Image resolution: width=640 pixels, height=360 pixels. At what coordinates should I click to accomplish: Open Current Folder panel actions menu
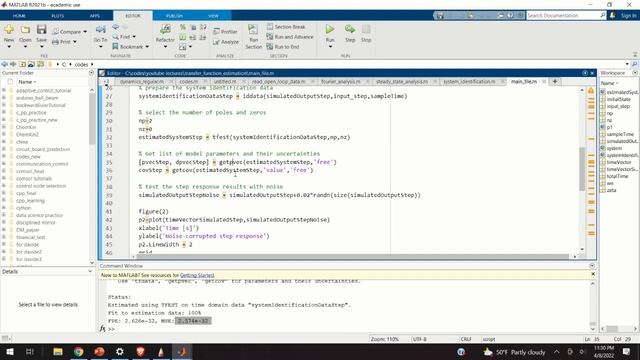coord(91,73)
